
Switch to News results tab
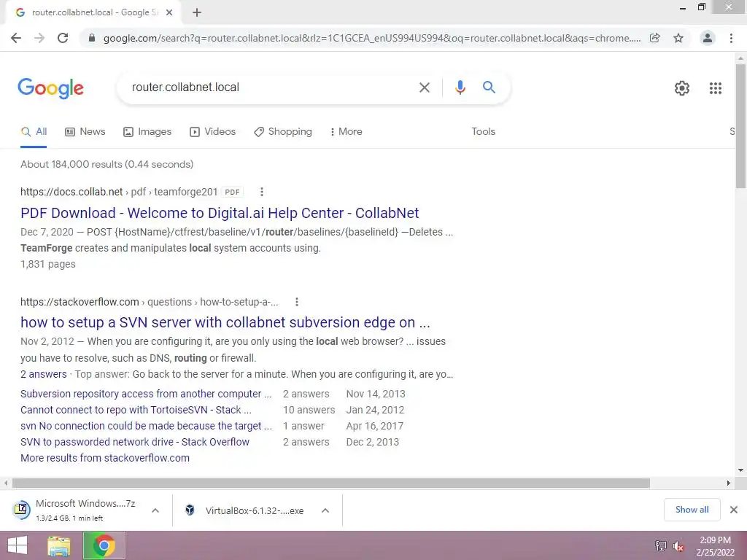85,132
